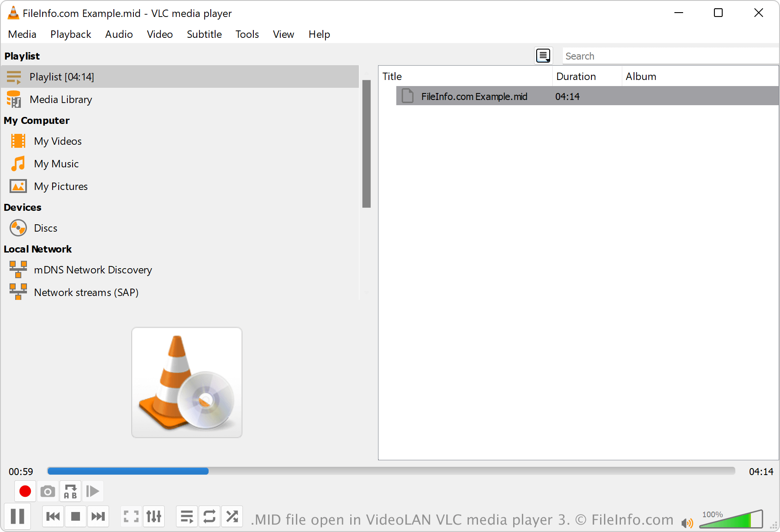
Task: Toggle the playlist panel button
Action: [187, 516]
